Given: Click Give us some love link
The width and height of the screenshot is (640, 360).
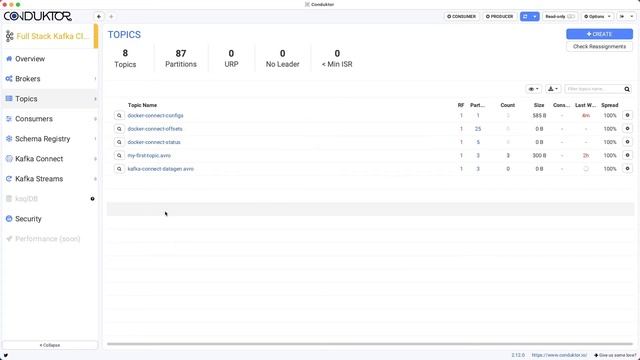Looking at the screenshot, I should click(x=615, y=355).
